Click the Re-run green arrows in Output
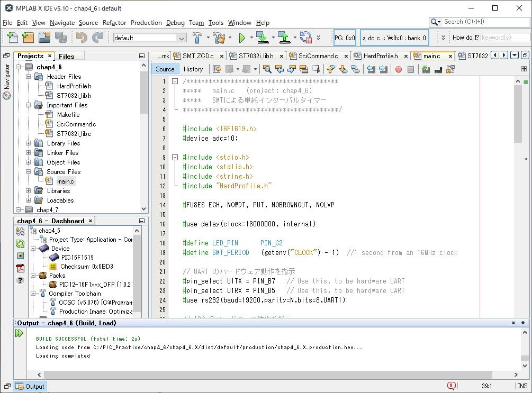 [20, 333]
